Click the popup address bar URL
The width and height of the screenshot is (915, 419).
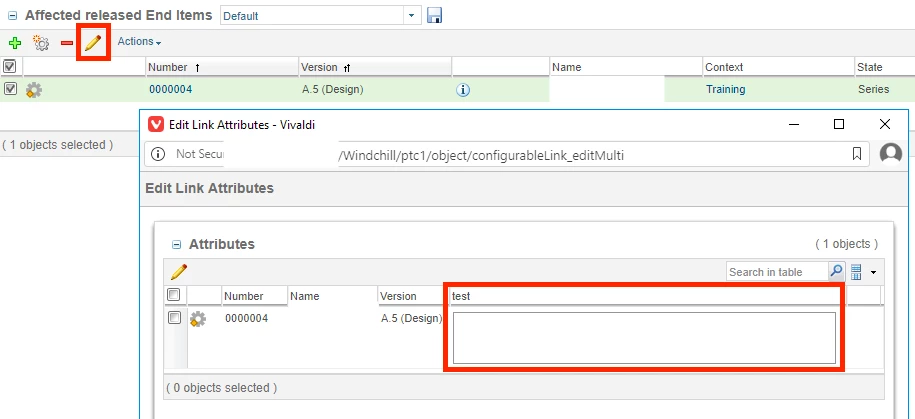tap(481, 155)
